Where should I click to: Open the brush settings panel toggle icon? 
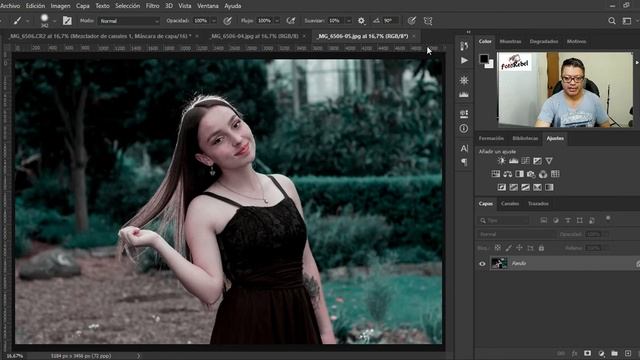[x=67, y=20]
